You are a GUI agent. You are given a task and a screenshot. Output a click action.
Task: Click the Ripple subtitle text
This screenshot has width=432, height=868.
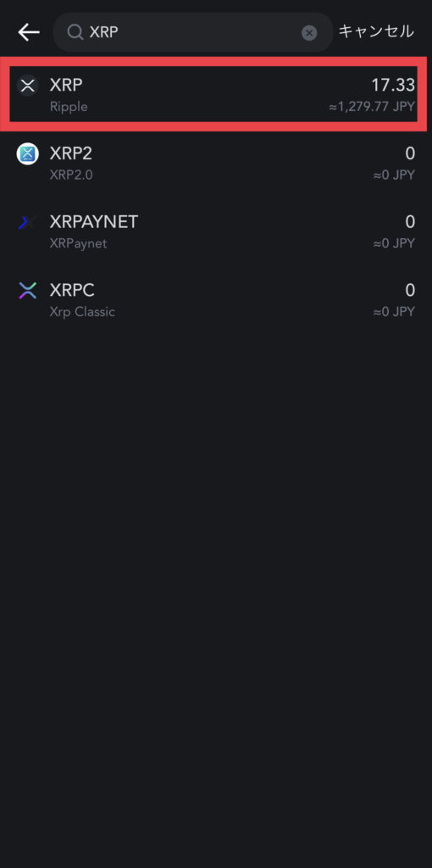69,107
